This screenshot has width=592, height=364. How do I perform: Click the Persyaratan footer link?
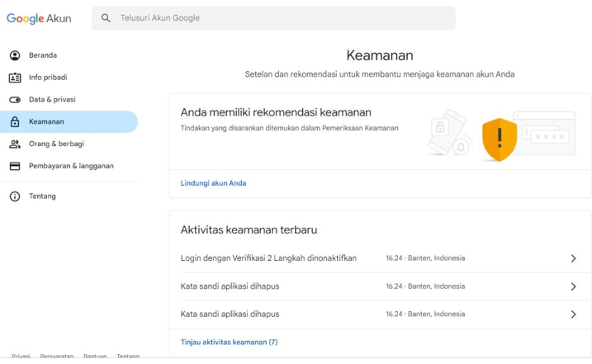point(57,356)
